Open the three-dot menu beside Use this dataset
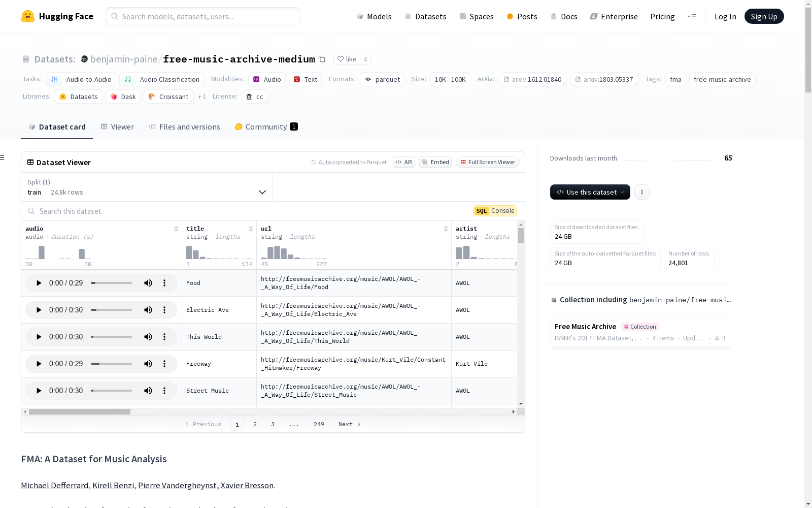Screen dimensions: 812x508 coord(642,192)
